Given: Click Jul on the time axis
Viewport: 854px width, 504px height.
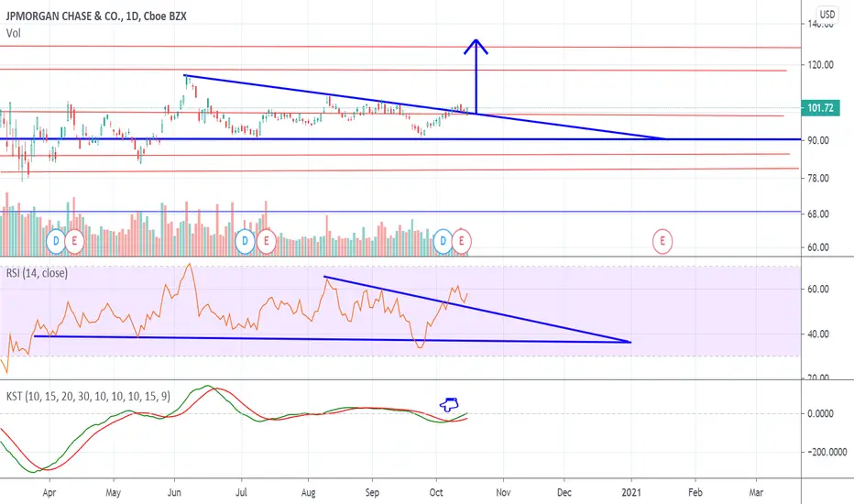Looking at the screenshot, I should (241, 493).
